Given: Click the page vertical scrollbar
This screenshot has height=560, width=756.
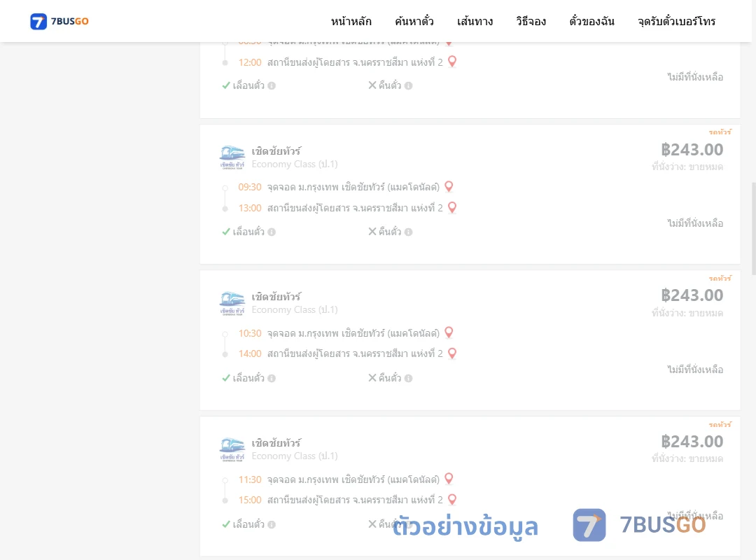Looking at the screenshot, I should (x=754, y=228).
